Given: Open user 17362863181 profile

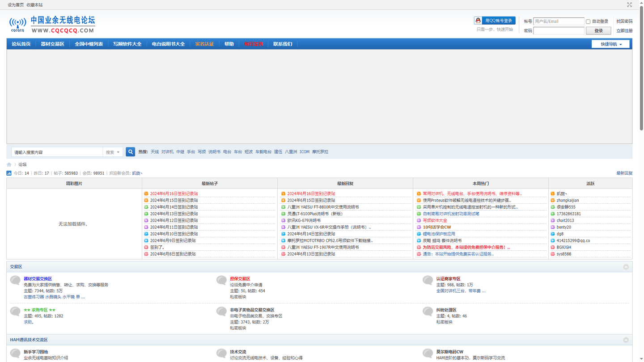Looking at the screenshot, I should point(569,214).
